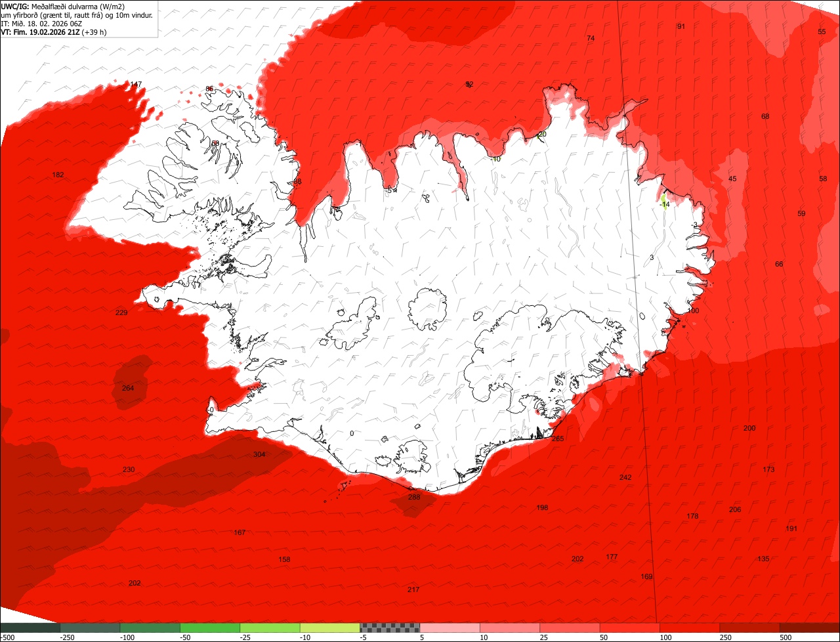Click the map value 304
The height and width of the screenshot is (642, 840).
(259, 454)
